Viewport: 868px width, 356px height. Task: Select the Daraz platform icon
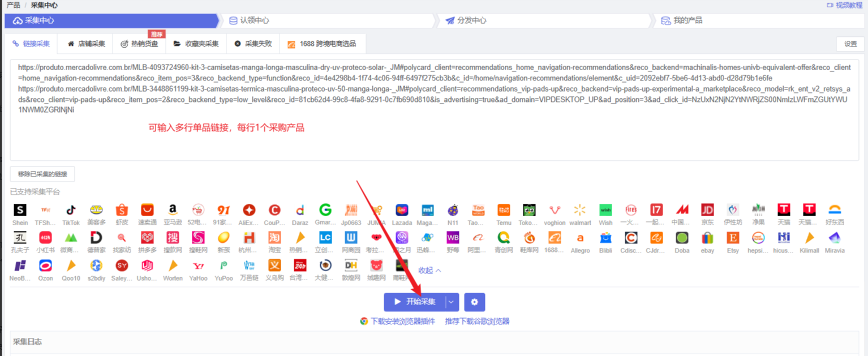coord(300,210)
